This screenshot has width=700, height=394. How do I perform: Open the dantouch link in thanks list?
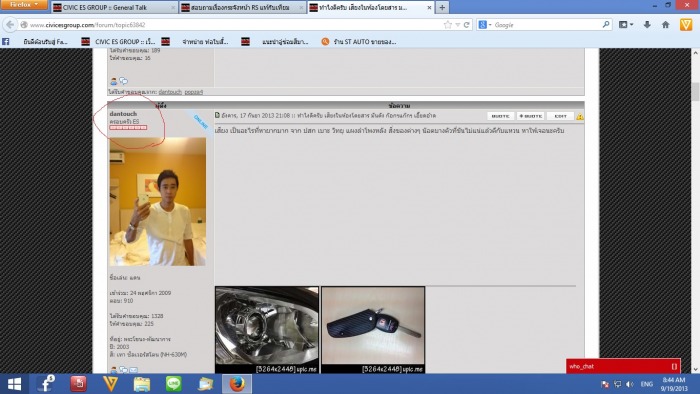170,92
